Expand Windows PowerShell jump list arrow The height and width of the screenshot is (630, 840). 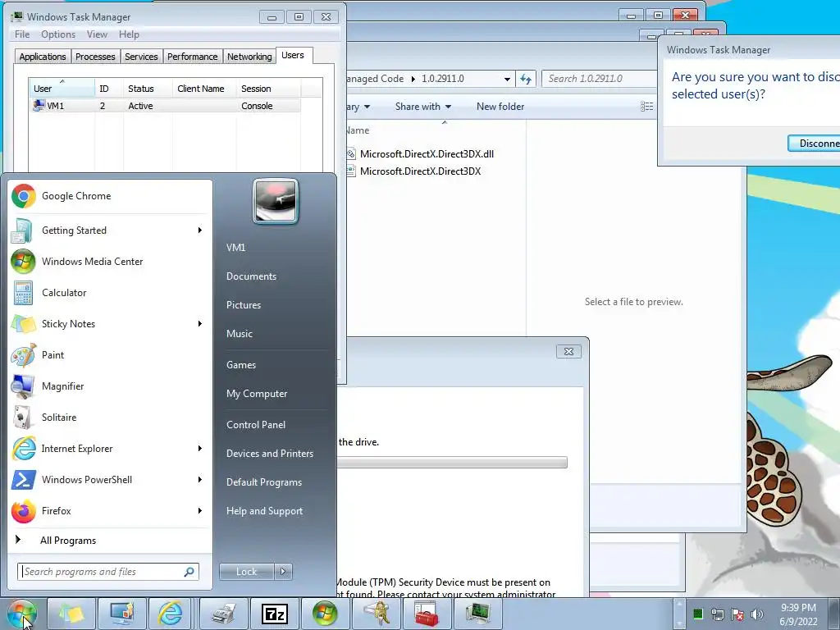click(x=200, y=479)
